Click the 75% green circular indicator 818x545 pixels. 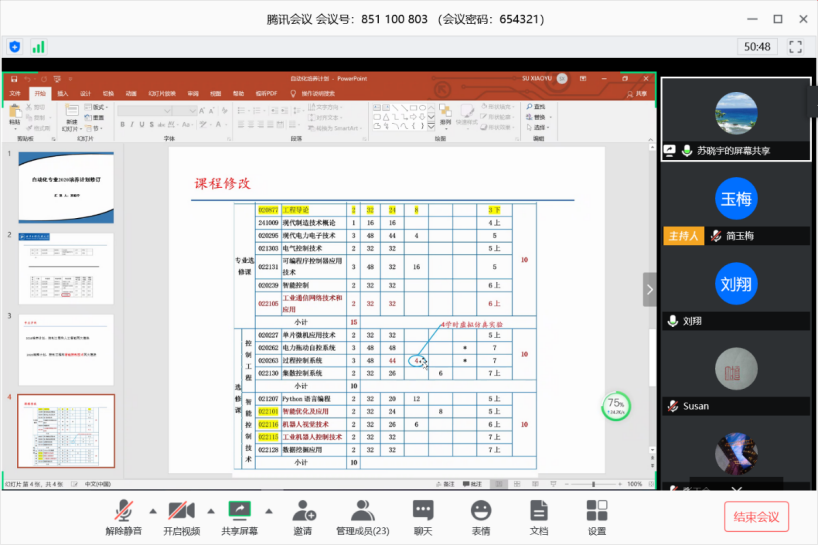click(x=616, y=406)
